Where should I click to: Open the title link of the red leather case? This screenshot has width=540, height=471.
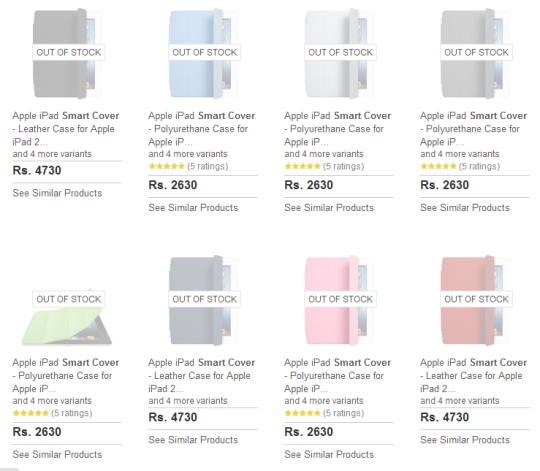pos(473,376)
